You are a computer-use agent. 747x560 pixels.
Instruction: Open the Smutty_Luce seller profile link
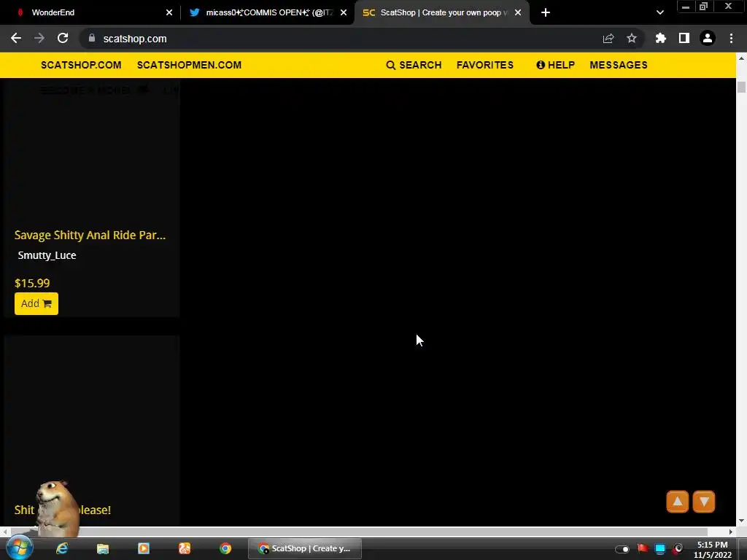47,255
